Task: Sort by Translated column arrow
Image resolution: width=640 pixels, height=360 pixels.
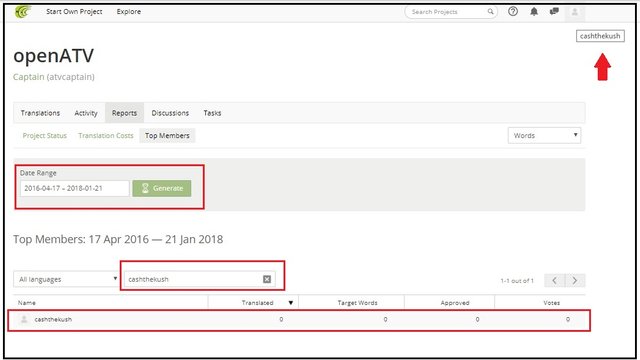Action: [x=291, y=303]
